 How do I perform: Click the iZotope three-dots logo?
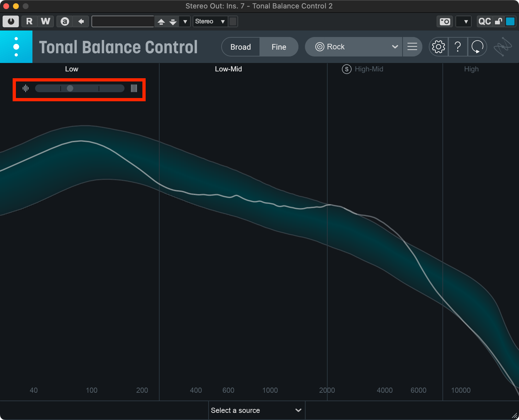tap(16, 47)
